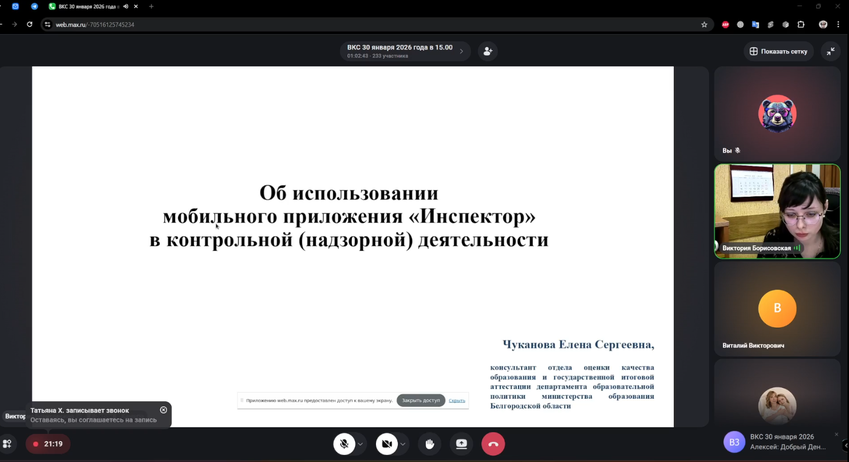This screenshot has width=849, height=462.
Task: Expand microphone options arrow
Action: pyautogui.click(x=361, y=444)
